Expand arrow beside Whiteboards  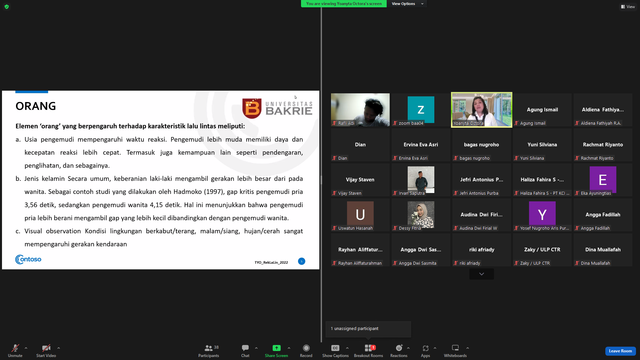(467, 348)
